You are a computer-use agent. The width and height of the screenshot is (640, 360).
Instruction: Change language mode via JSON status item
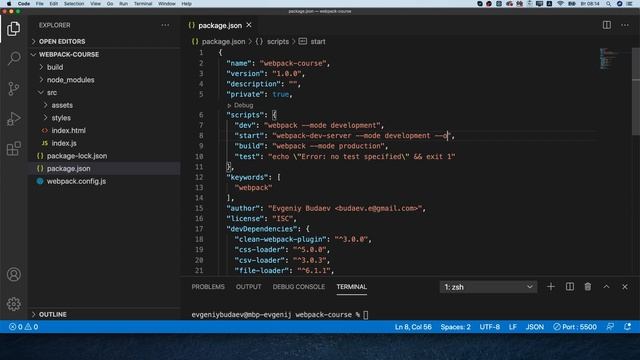535,327
